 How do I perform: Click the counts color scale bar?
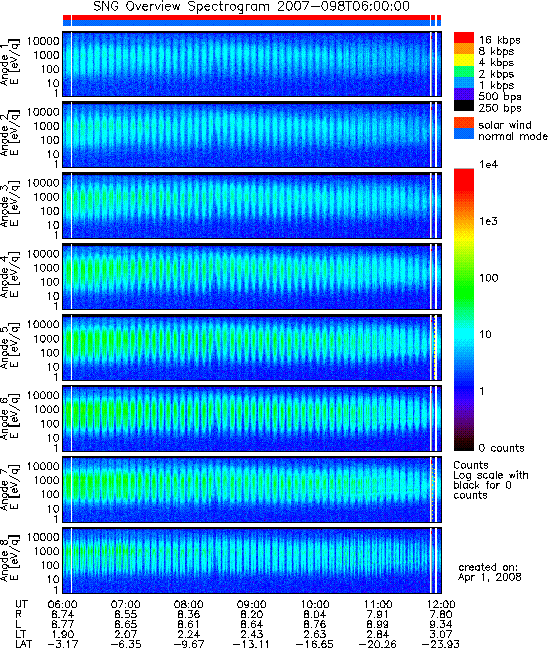464,310
